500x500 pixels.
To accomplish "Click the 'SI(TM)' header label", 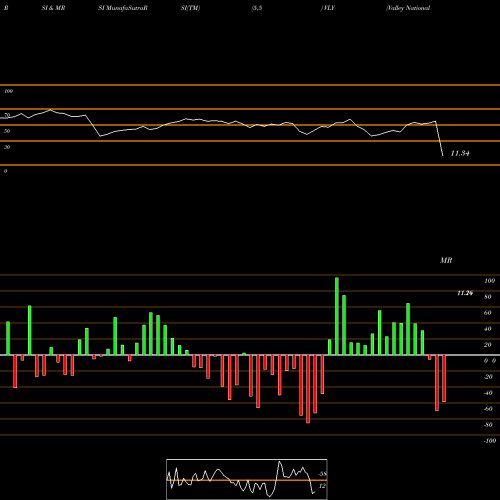I will (190, 8).
